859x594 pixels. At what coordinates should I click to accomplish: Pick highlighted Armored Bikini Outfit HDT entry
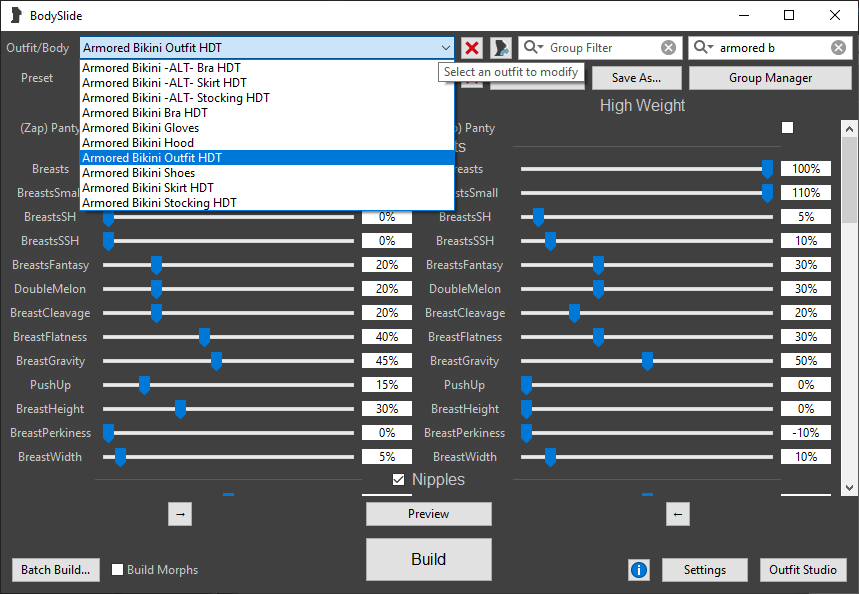pyautogui.click(x=267, y=158)
